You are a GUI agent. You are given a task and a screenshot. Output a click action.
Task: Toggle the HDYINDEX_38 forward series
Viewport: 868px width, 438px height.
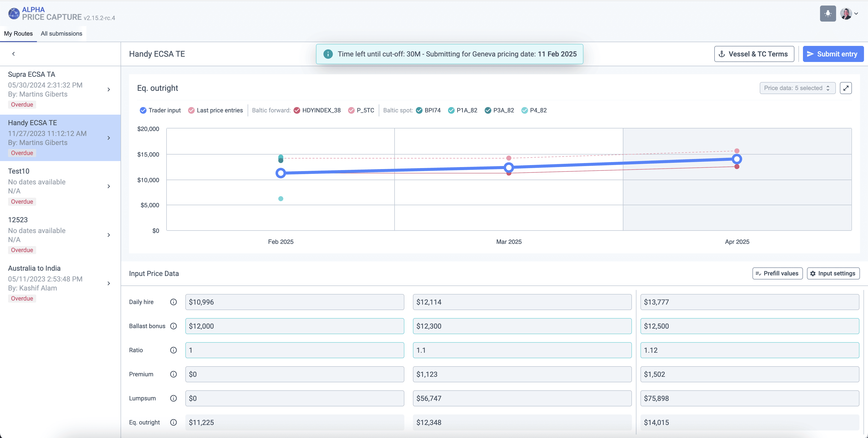297,110
